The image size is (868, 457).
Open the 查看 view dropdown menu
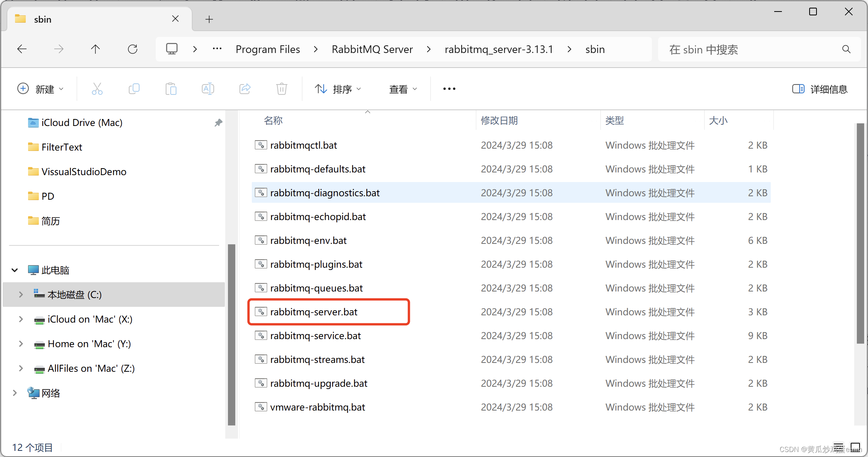pos(403,89)
